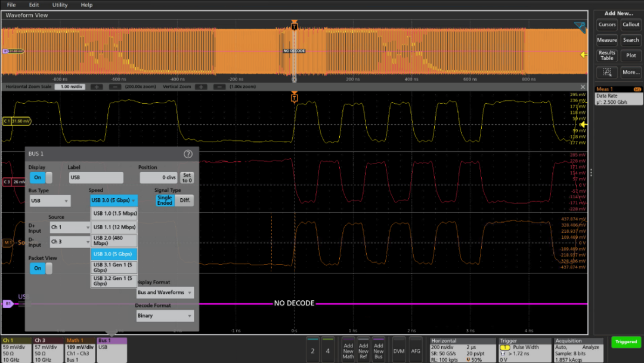This screenshot has width=644, height=363.
Task: Click horizontal zoom plus button
Action: (x=97, y=87)
